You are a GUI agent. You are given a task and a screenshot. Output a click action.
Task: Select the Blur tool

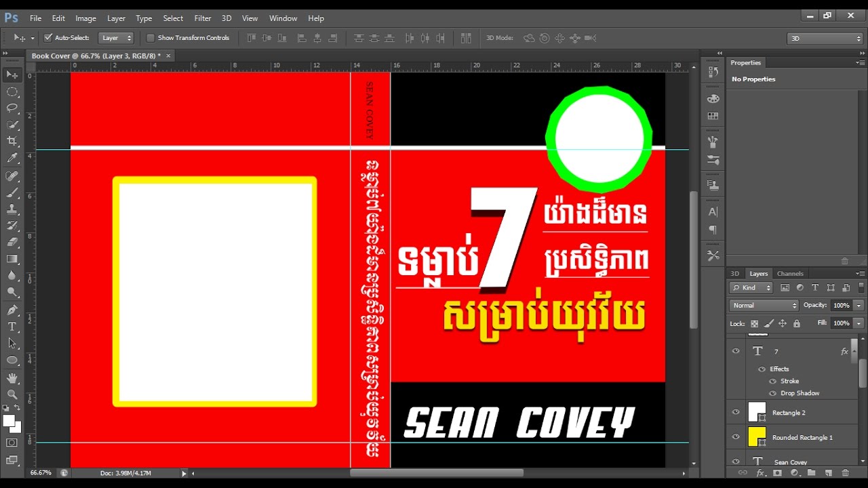point(12,275)
